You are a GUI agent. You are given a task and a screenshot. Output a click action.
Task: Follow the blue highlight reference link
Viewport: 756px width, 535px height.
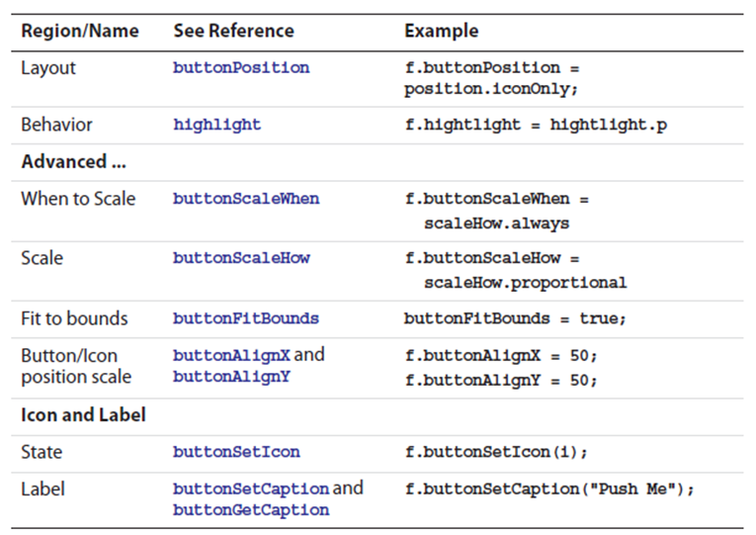click(x=217, y=125)
